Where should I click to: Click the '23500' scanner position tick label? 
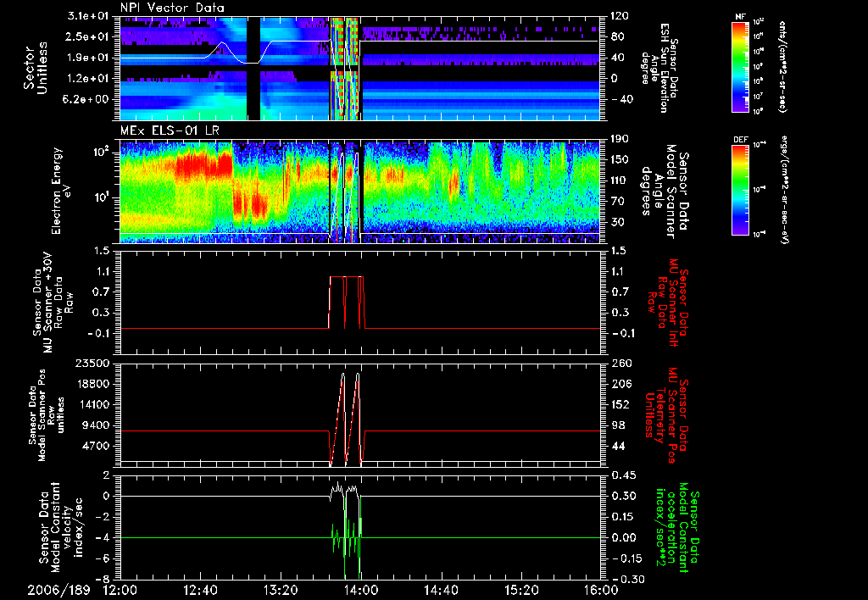93,363
